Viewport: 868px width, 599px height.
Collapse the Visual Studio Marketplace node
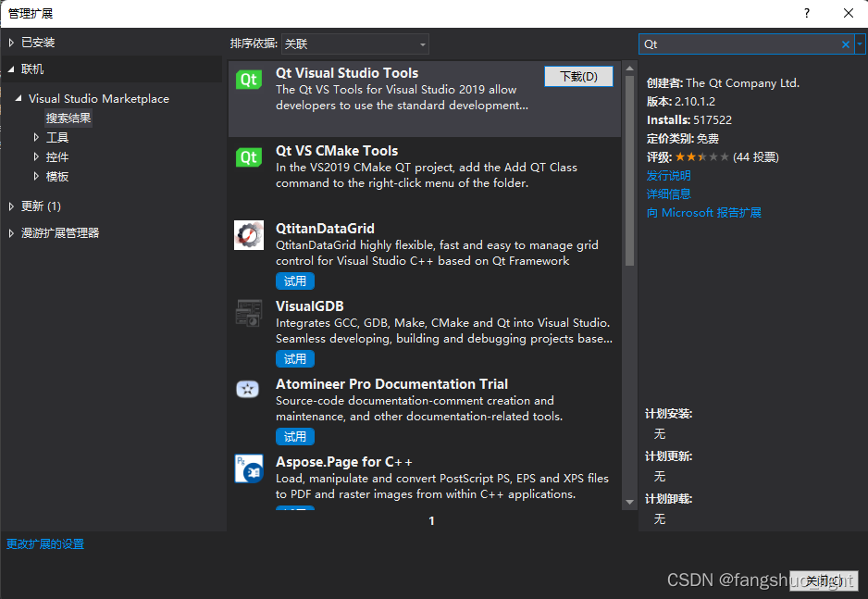[x=19, y=98]
